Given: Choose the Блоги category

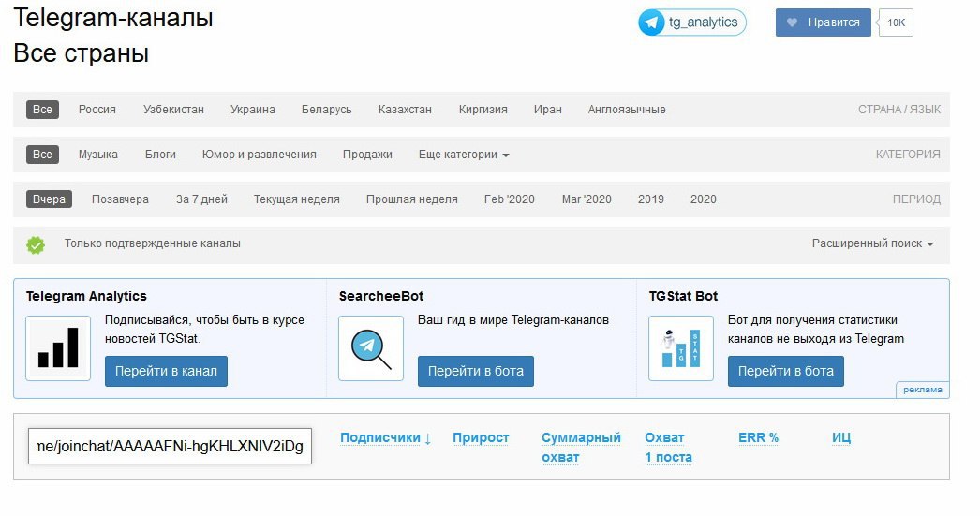Looking at the screenshot, I should tap(160, 155).
